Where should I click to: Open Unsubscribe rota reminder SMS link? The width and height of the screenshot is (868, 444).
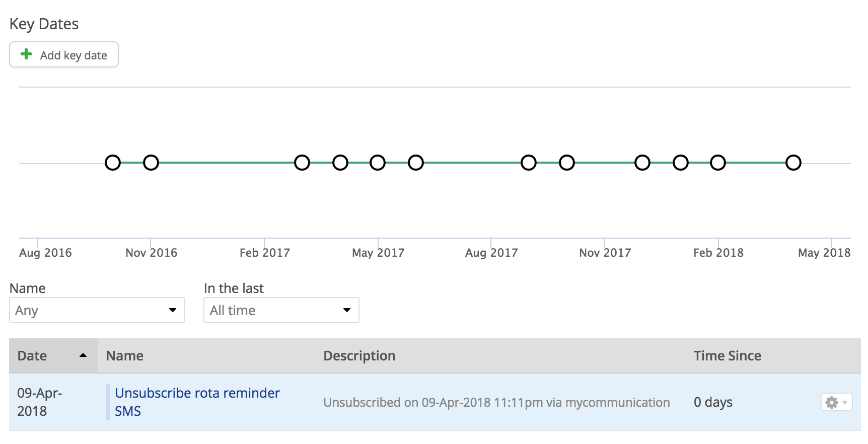point(197,402)
